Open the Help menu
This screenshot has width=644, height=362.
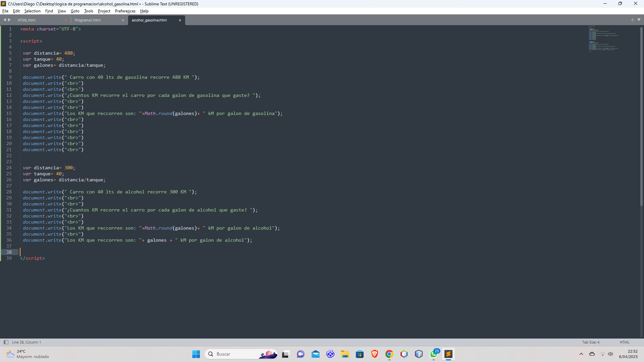point(144,11)
